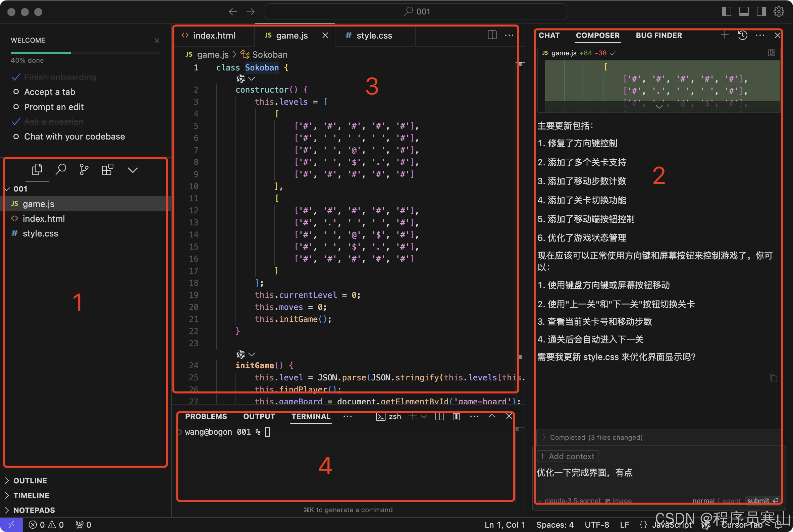Open the Explorer files icon
Viewport: 793px width, 532px height.
[x=37, y=169]
